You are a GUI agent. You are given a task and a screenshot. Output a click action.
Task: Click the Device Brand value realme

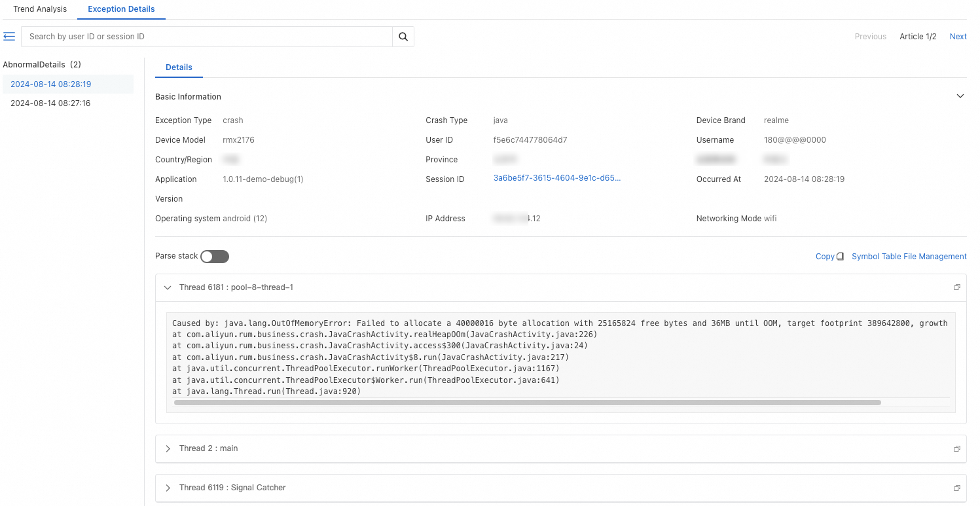[x=776, y=120]
